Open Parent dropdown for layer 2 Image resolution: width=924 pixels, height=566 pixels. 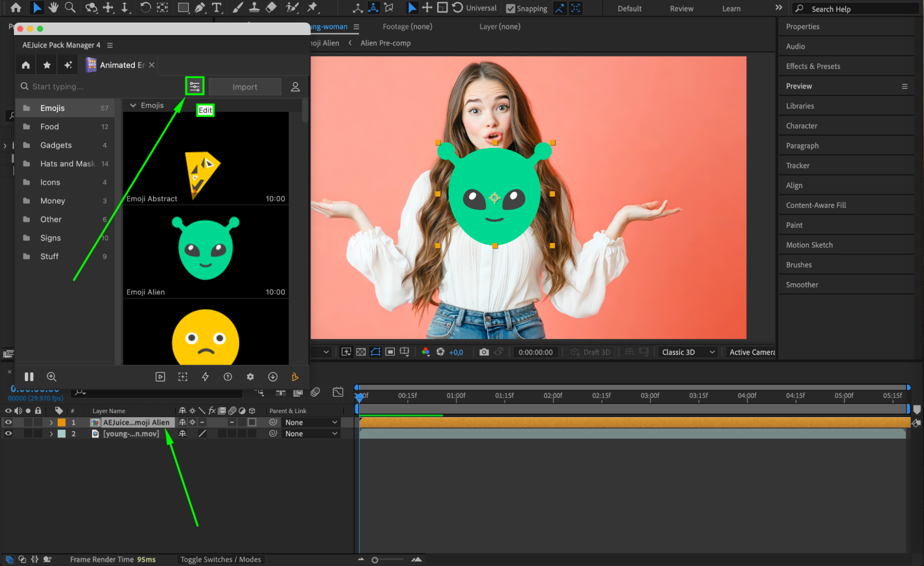[x=311, y=433]
